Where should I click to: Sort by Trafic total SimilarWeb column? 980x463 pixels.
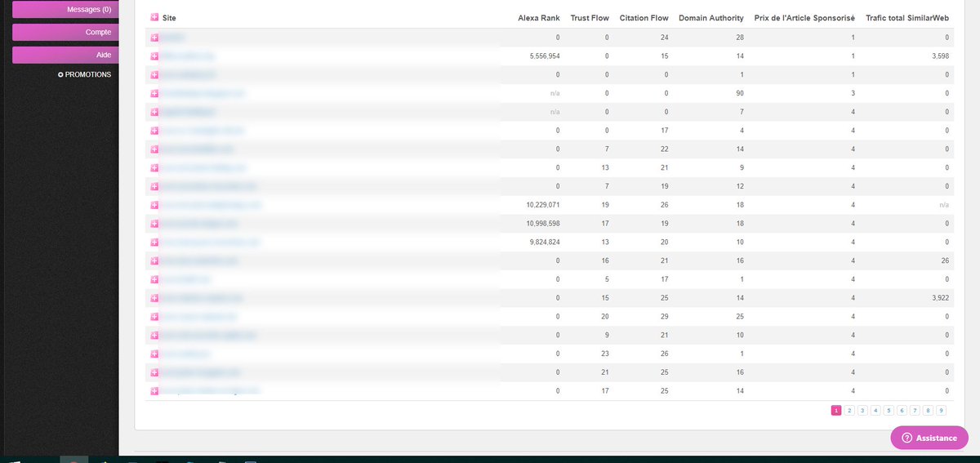point(909,17)
